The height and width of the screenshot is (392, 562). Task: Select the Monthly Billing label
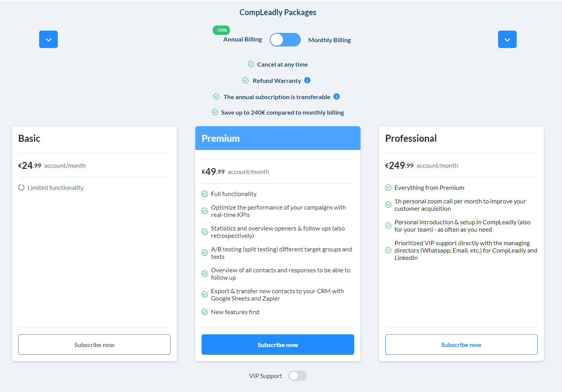coord(329,40)
